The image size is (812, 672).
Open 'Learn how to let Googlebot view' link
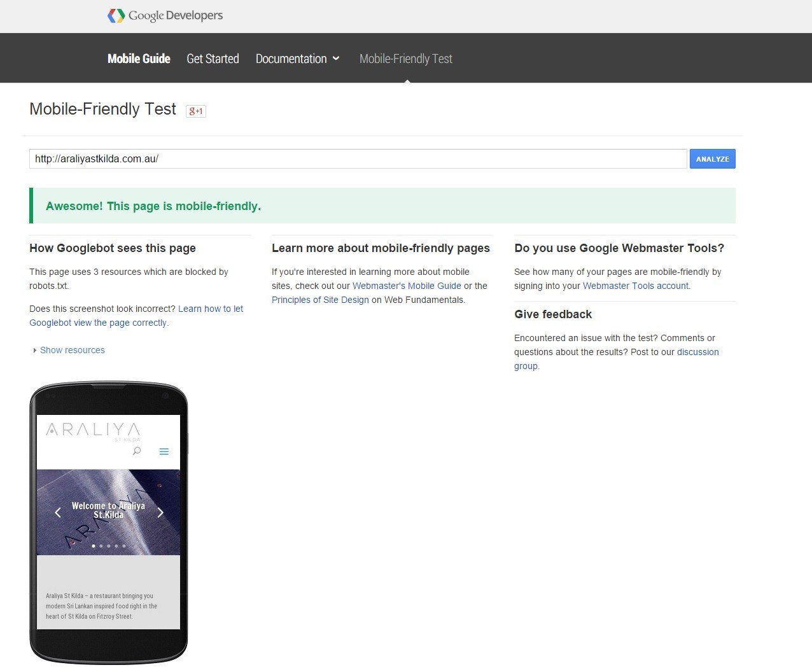click(211, 309)
